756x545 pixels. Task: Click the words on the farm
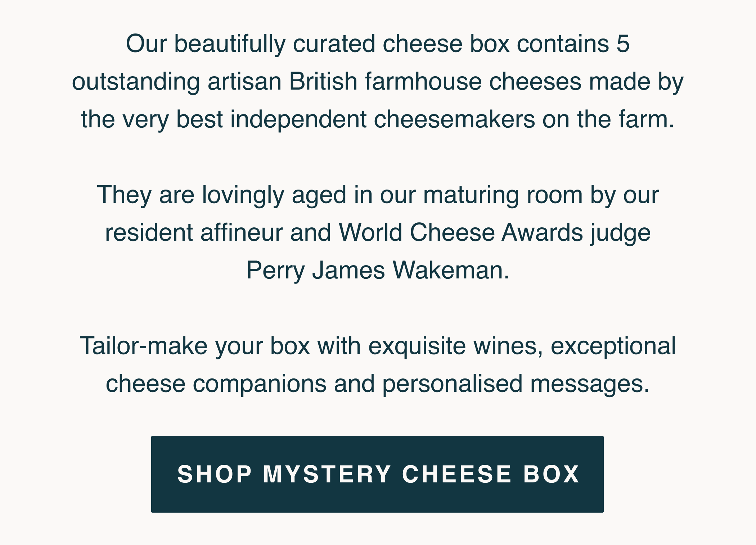(x=608, y=119)
